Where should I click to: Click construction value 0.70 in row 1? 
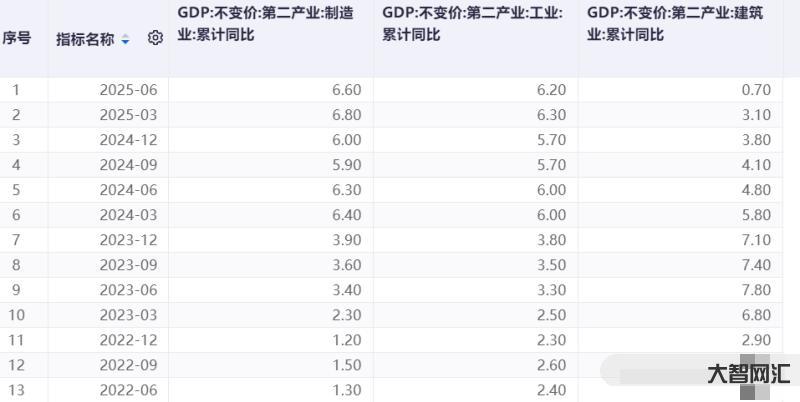click(x=755, y=90)
